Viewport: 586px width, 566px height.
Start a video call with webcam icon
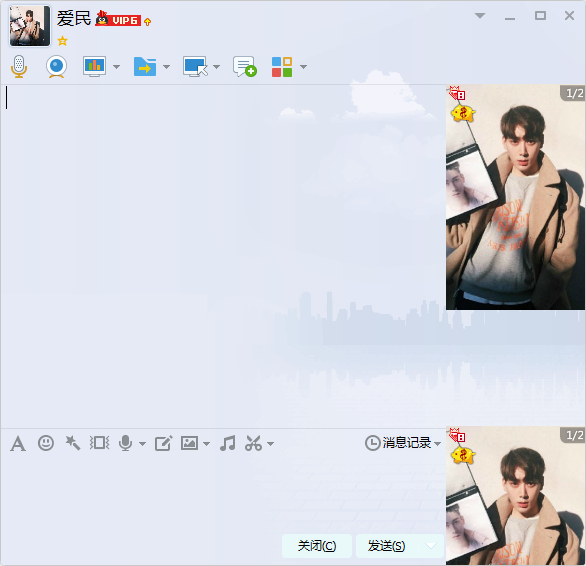[x=56, y=67]
